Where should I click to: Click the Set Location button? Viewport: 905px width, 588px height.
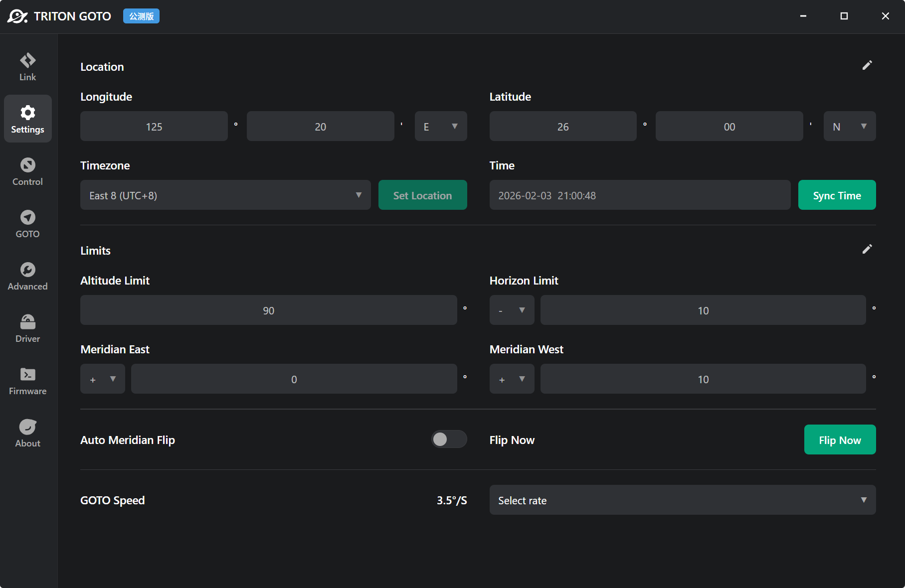(422, 195)
